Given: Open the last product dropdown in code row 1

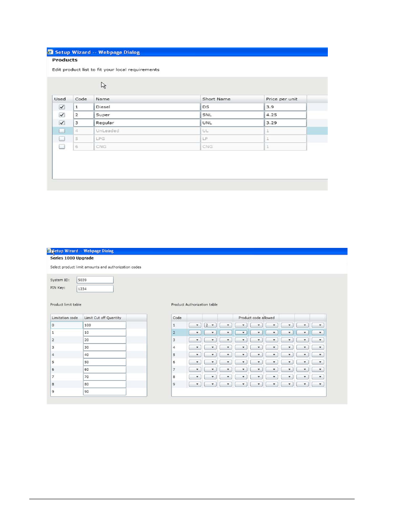Looking at the screenshot, I should pos(318,325).
